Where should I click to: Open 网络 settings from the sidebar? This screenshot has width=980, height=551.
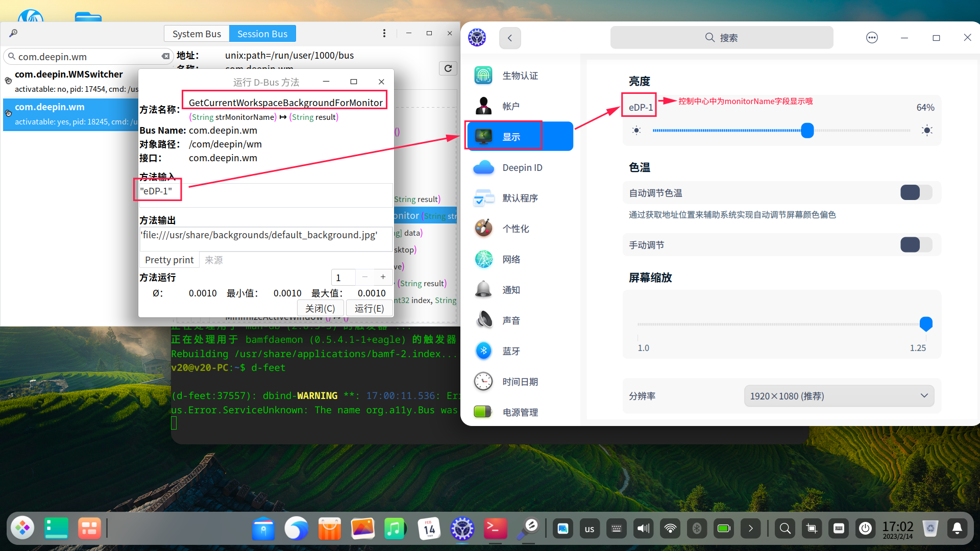[x=511, y=259]
